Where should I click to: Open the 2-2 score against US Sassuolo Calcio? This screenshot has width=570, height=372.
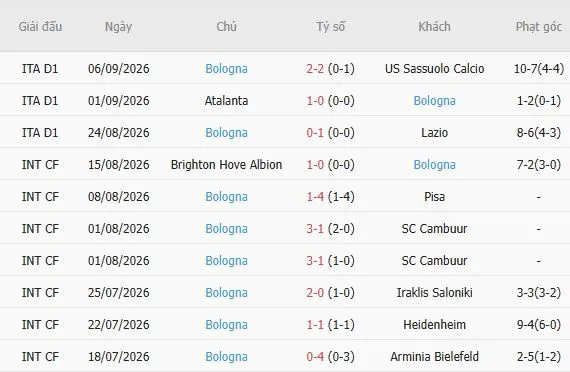click(315, 69)
